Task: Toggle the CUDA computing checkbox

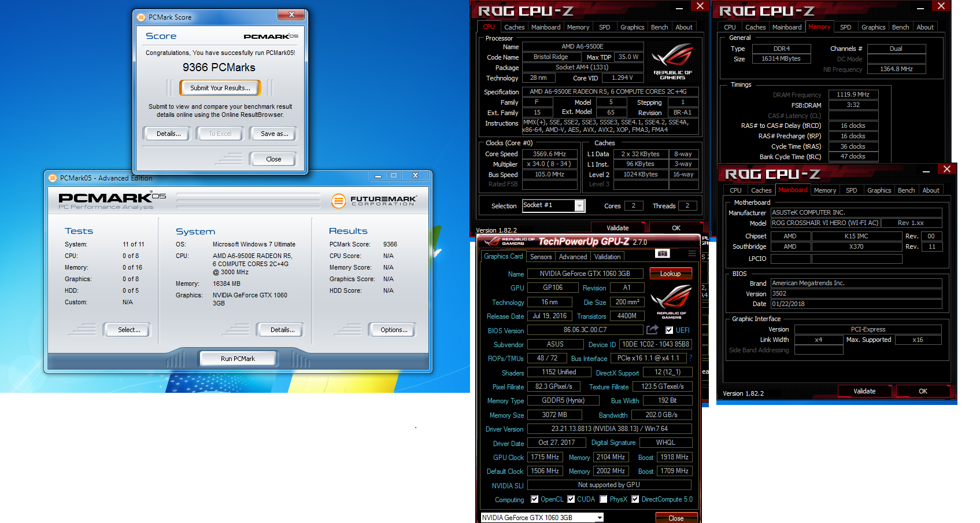Action: pos(571,499)
